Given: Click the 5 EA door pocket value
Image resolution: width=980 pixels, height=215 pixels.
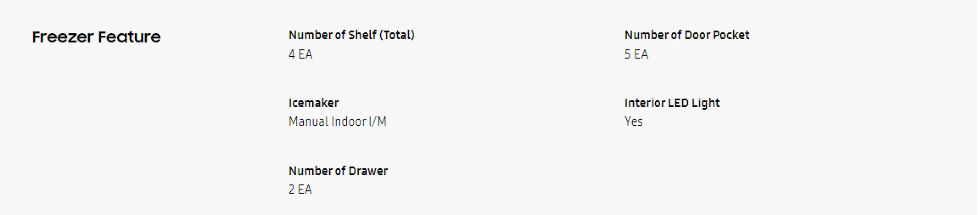Looking at the screenshot, I should (x=636, y=54).
